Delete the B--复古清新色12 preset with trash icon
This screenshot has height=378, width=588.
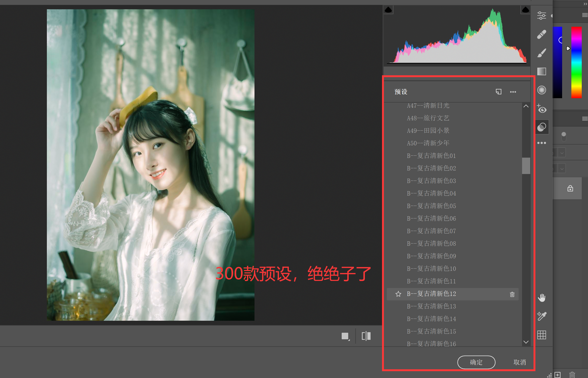512,294
